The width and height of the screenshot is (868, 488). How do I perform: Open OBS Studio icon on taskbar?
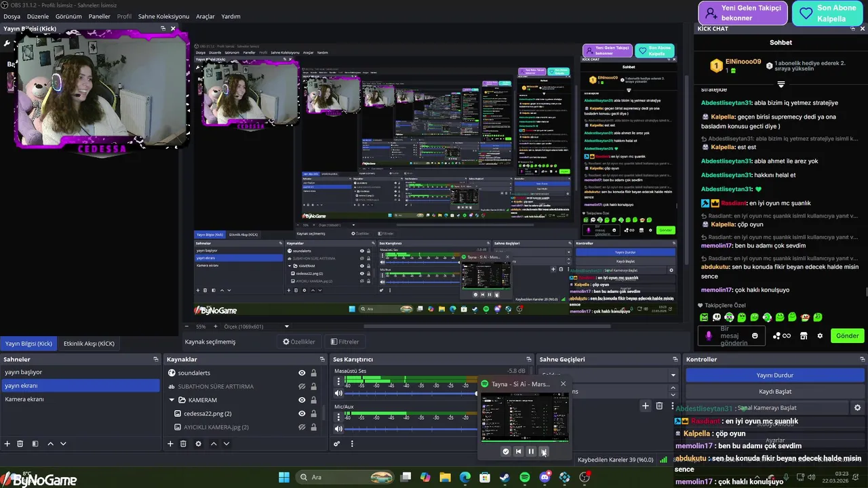tap(585, 477)
